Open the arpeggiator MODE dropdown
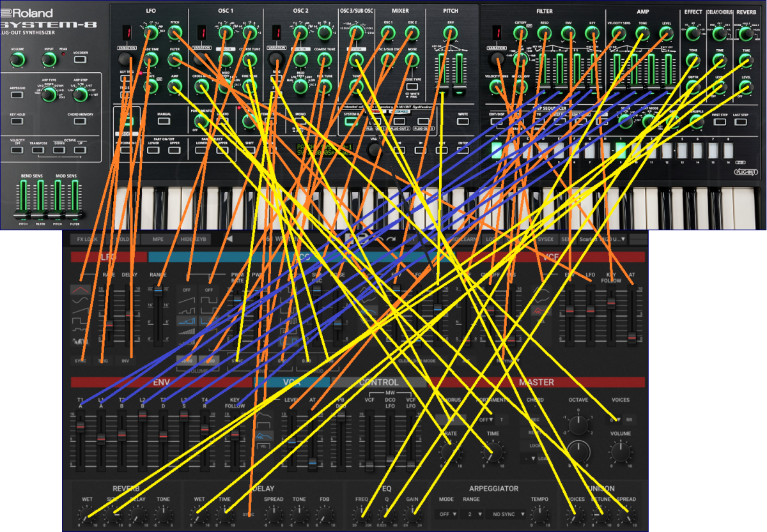Image resolution: width=767 pixels, height=532 pixels. [446, 513]
